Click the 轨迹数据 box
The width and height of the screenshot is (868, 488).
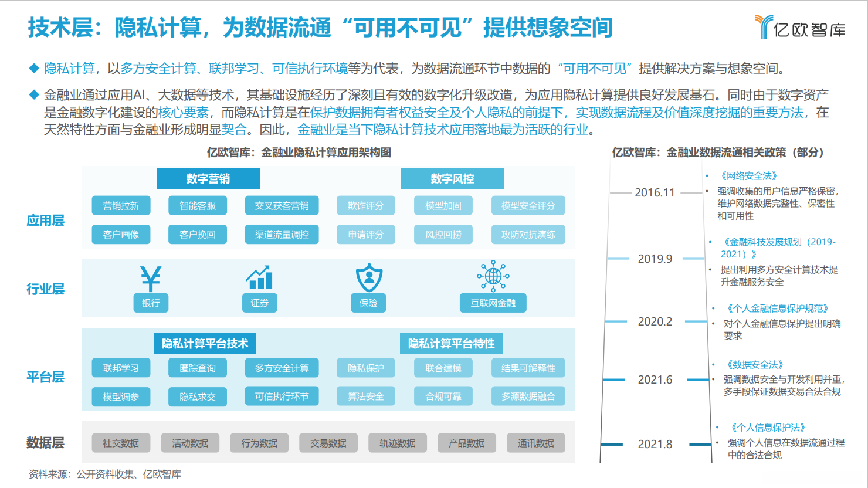[x=398, y=443]
